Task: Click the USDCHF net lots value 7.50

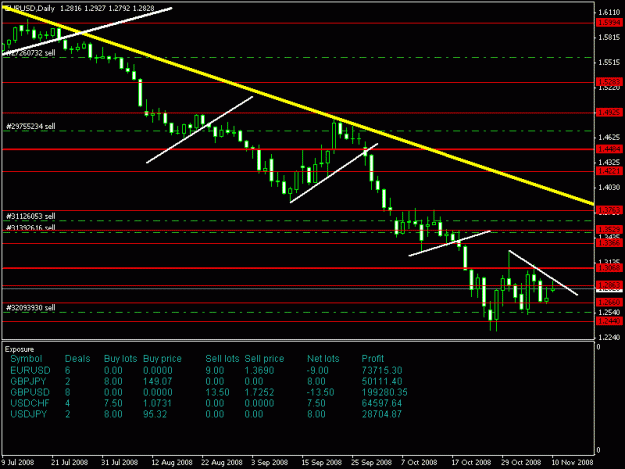Action: (x=316, y=403)
